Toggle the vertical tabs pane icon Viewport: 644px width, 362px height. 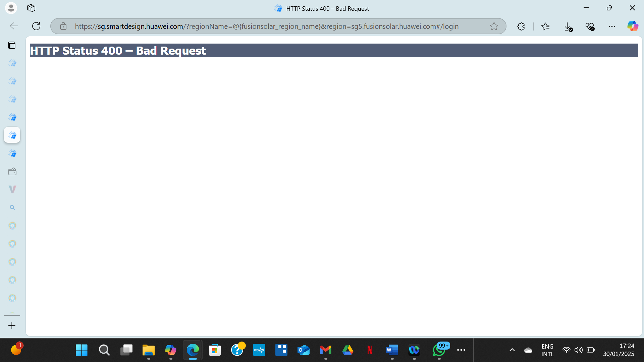click(12, 45)
